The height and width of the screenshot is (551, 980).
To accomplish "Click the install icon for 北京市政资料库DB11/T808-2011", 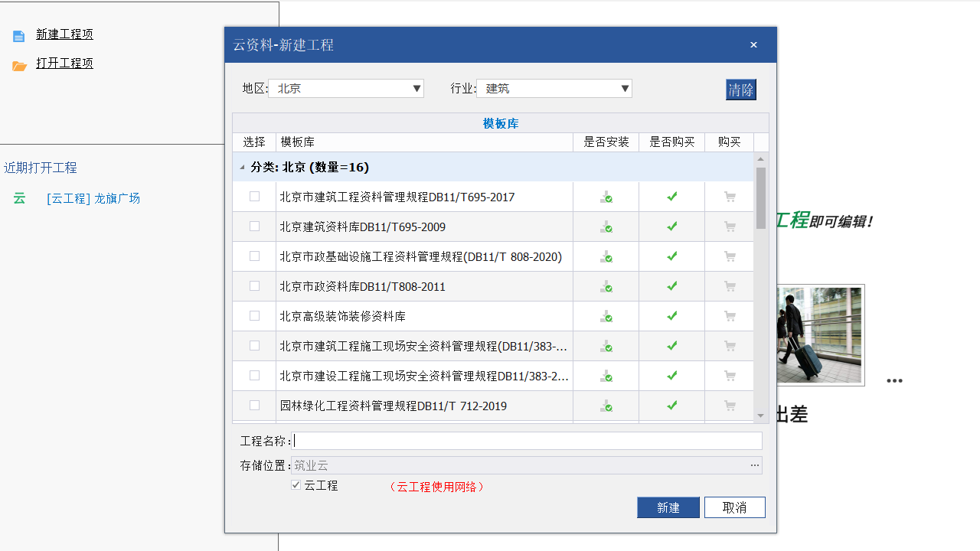I will coord(606,286).
